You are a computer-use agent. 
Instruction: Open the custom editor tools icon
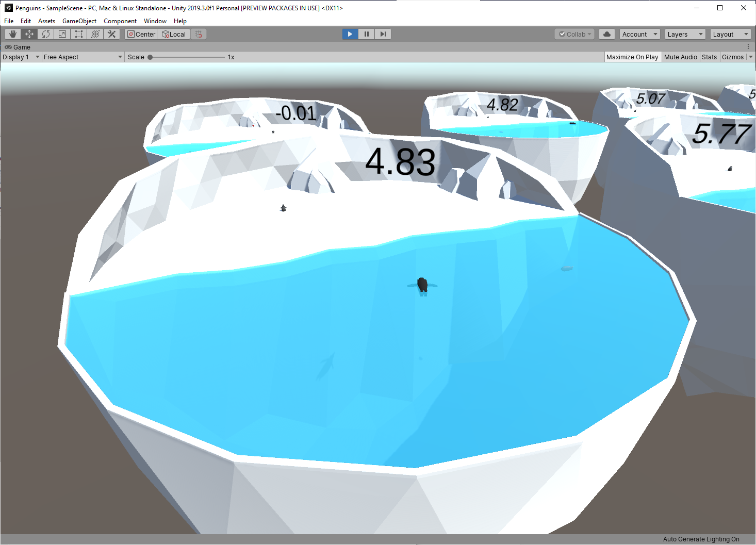112,34
